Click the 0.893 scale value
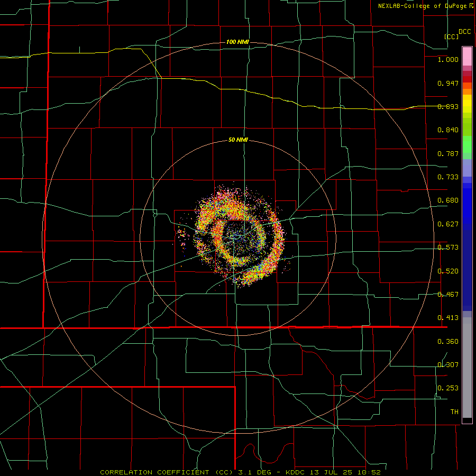The height and width of the screenshot is (476, 476). (448, 106)
